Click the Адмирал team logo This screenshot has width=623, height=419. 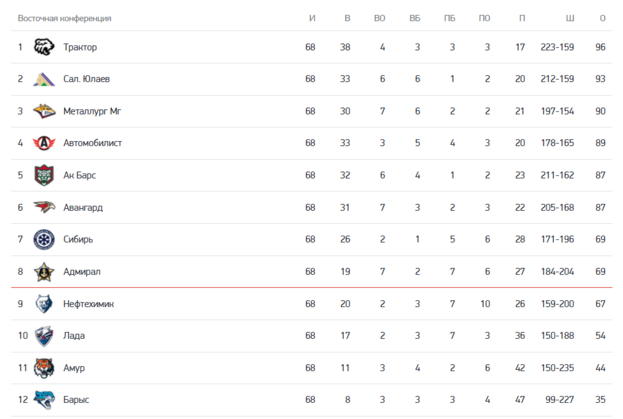pos(44,271)
